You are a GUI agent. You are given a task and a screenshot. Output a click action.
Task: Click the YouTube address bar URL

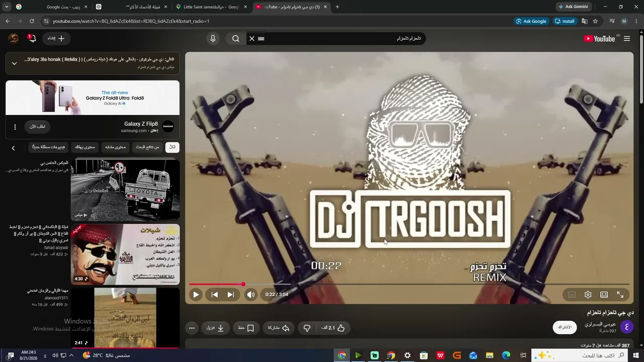(131, 21)
